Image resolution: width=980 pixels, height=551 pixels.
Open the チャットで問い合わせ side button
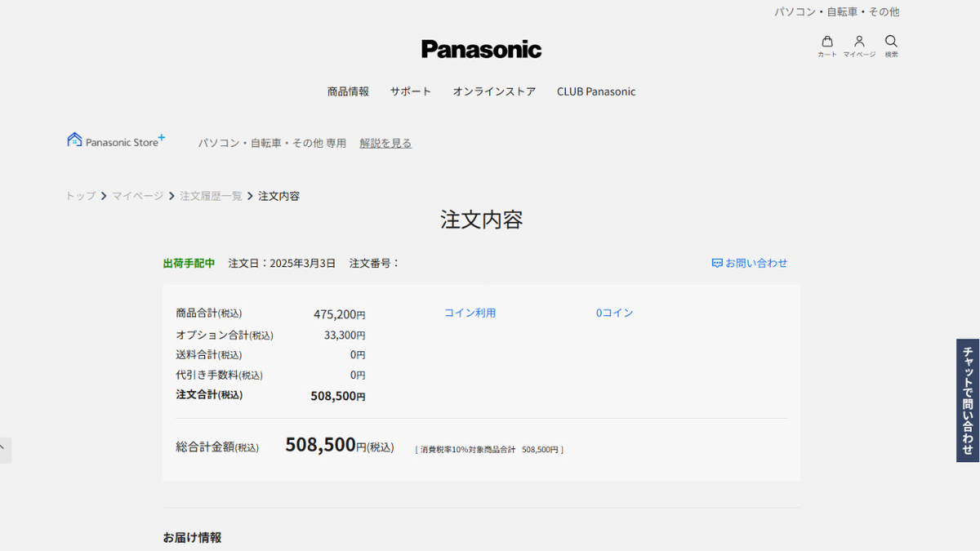click(968, 400)
